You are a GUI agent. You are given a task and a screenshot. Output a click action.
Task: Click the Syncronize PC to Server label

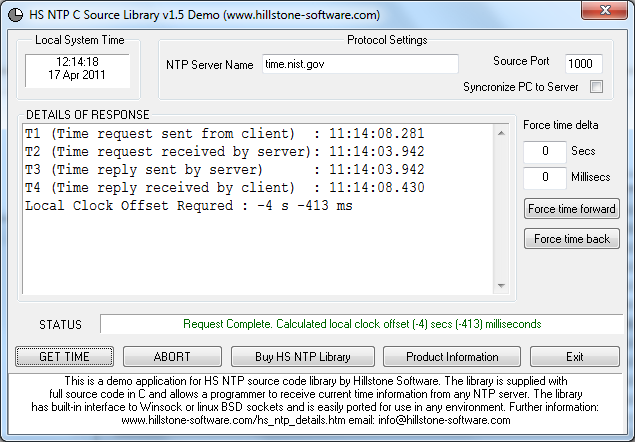521,87
